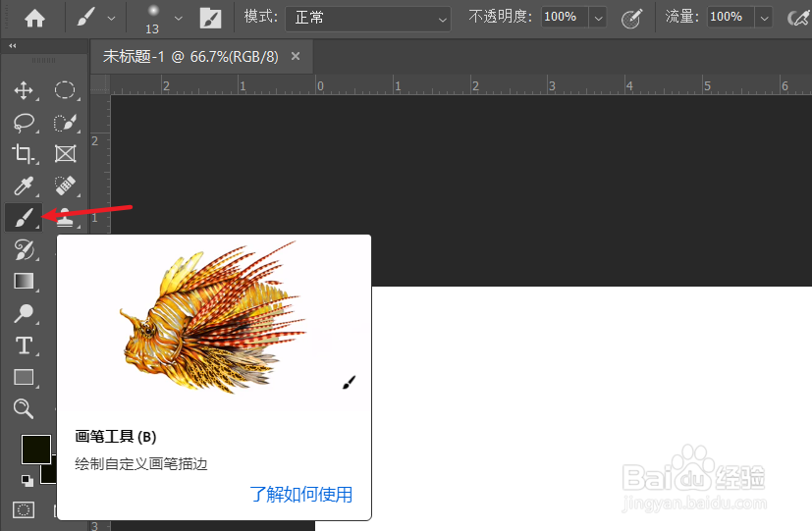Select the Rectangle shape tool

point(24,377)
